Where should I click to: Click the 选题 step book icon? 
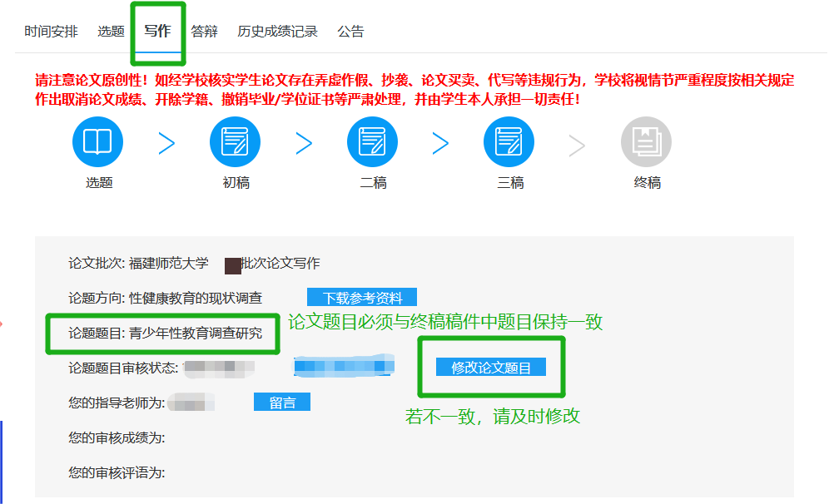click(98, 142)
